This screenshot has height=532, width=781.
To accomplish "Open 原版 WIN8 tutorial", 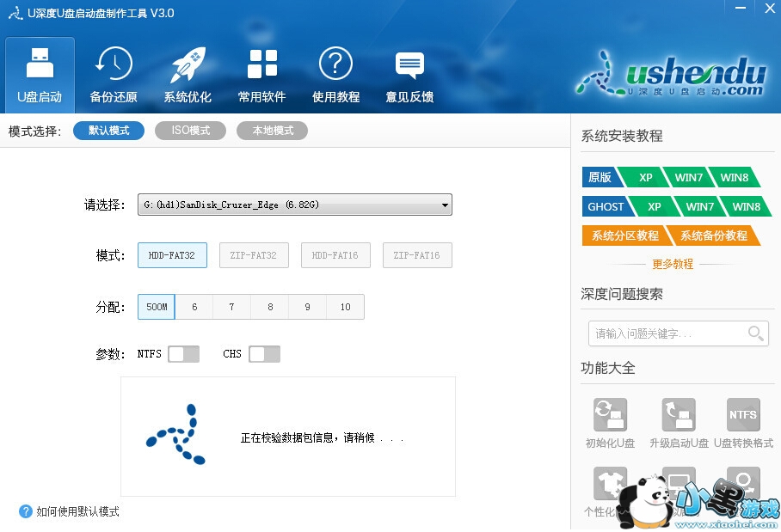I will coord(735,177).
